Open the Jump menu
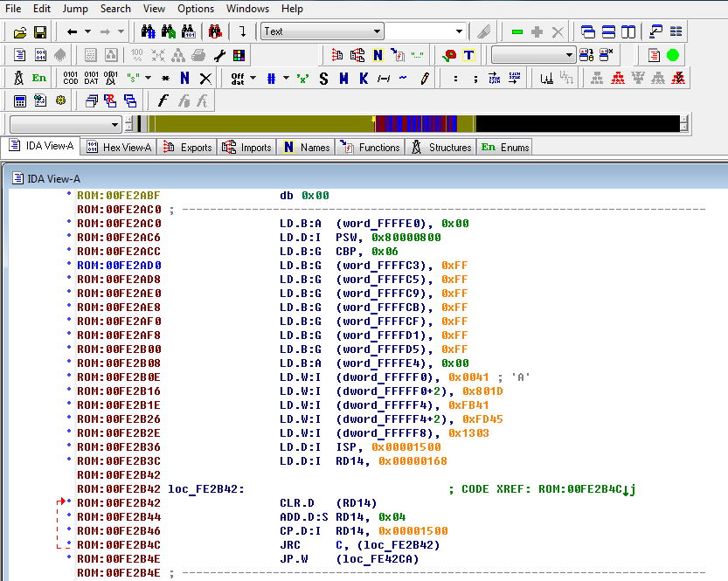The image size is (728, 581). coord(75,9)
